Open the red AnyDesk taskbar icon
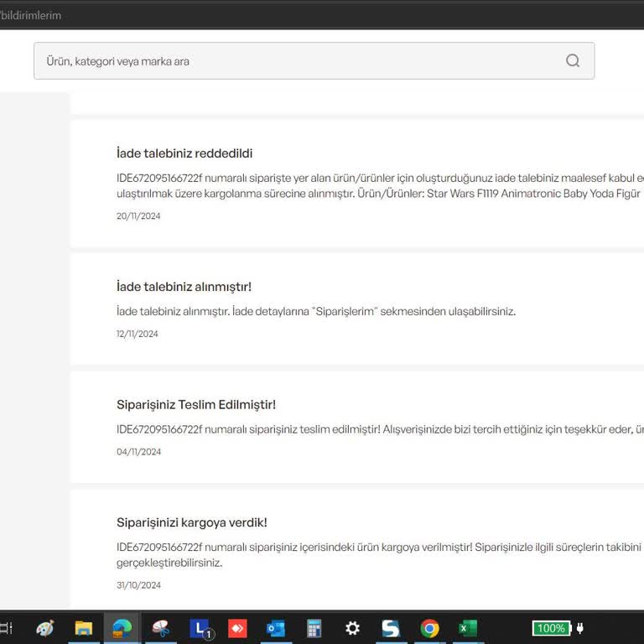Image resolution: width=644 pixels, height=644 pixels. (237, 628)
